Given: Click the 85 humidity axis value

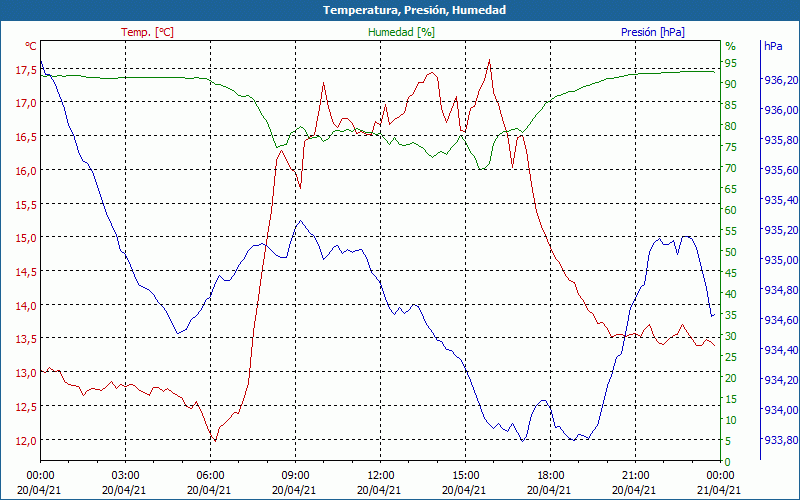Looking at the screenshot, I should tap(731, 105).
